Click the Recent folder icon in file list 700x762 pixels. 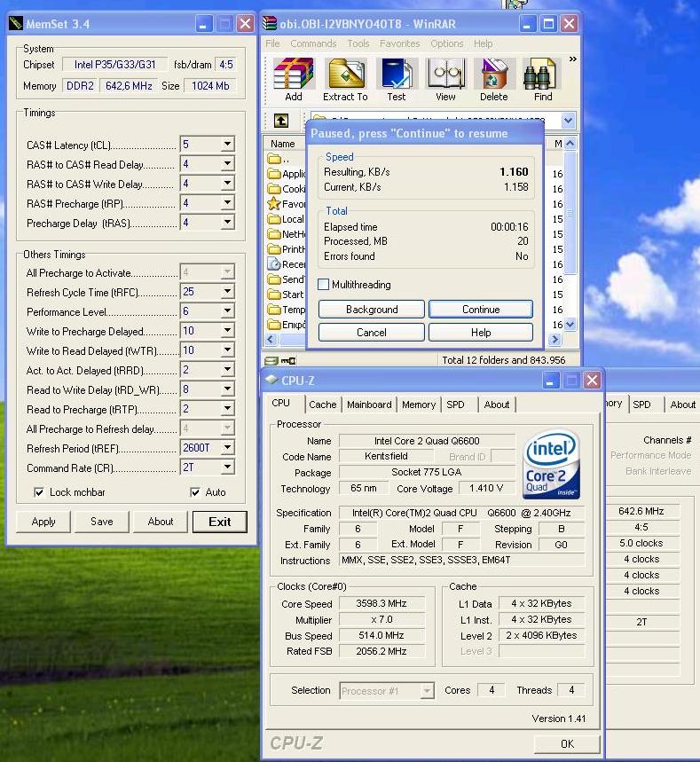(x=274, y=263)
